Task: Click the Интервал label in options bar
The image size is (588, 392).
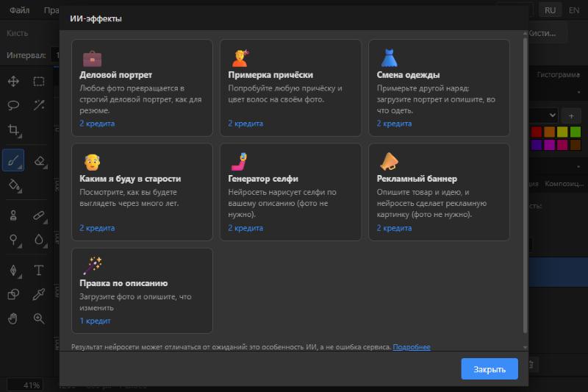Action: (26, 55)
